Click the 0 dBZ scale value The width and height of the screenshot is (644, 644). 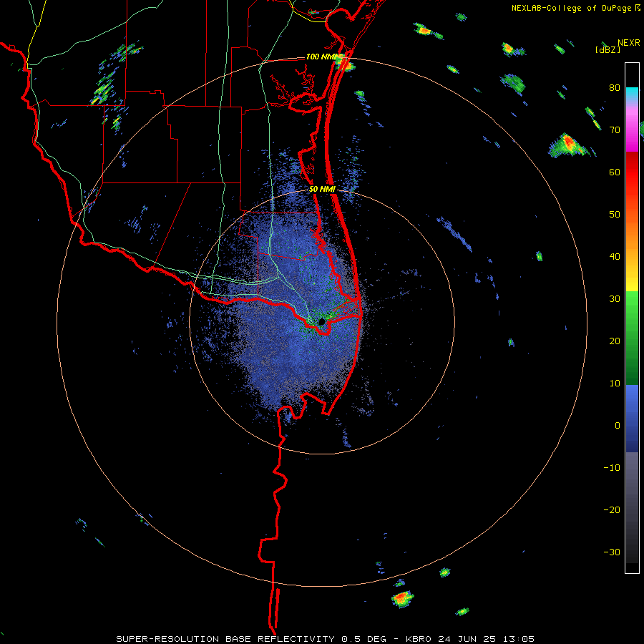point(618,426)
